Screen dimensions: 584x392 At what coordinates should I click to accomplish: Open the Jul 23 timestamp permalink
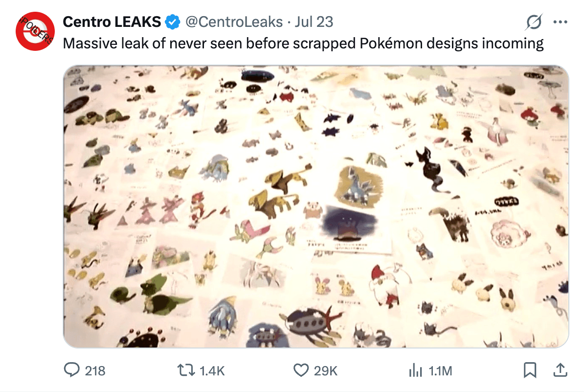pyautogui.click(x=314, y=22)
